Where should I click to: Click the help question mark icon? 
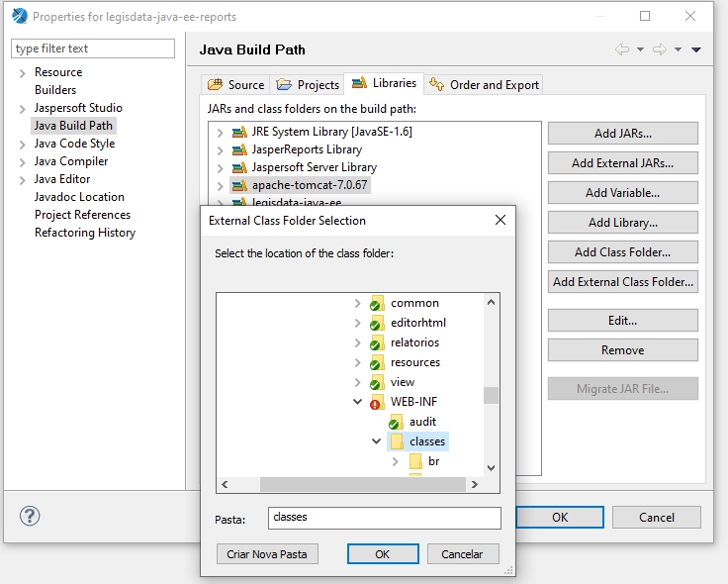(30, 516)
